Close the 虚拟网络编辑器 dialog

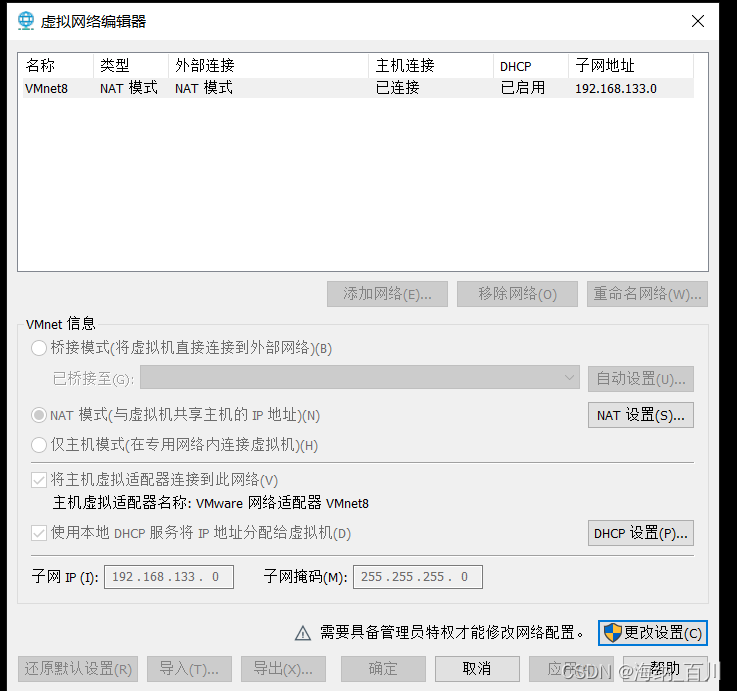click(698, 21)
